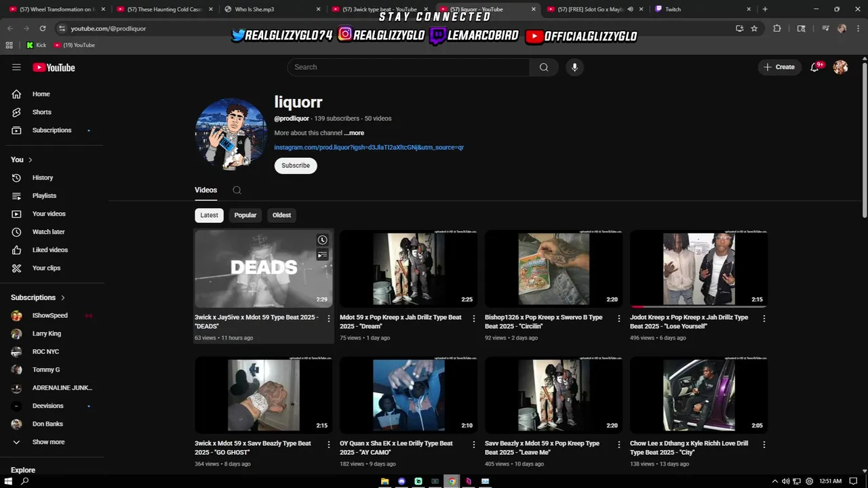Show hidden system tray icons
Viewport: 868px width, 488px height.
click(x=775, y=481)
